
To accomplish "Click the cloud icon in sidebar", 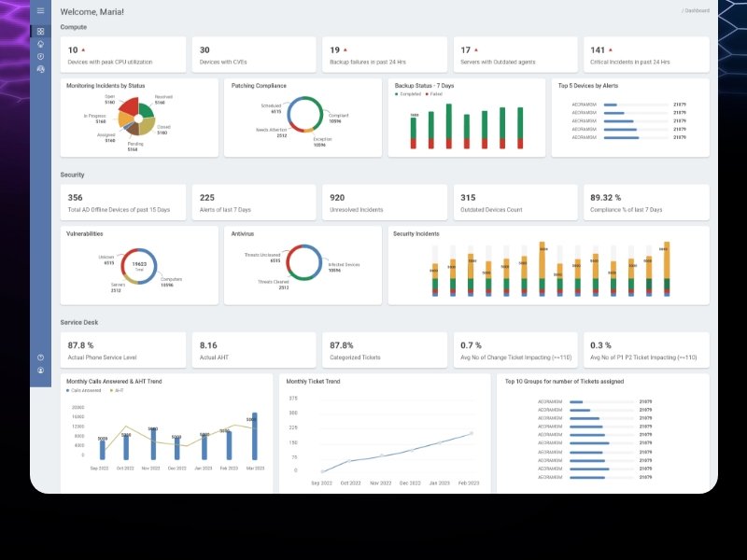I will [x=40, y=44].
